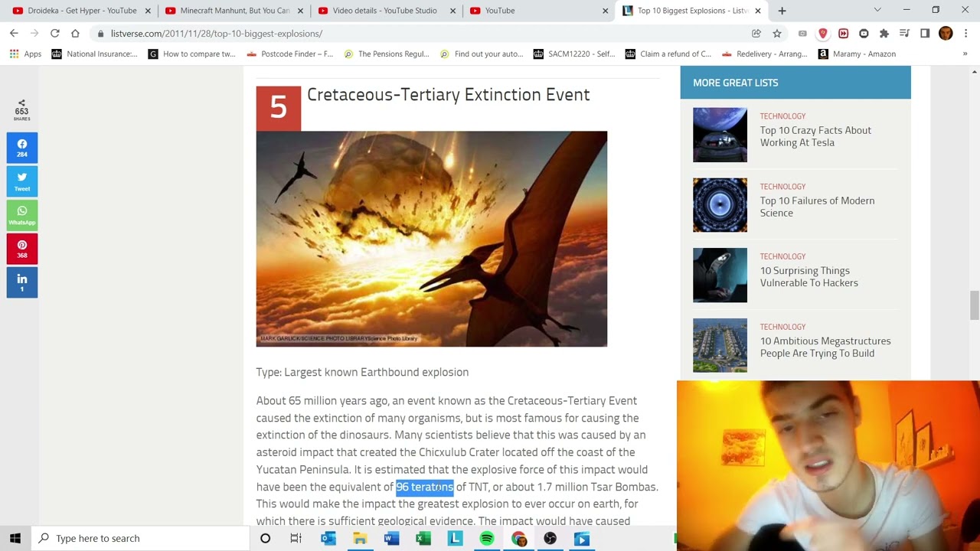Click the red shield extension icon
This screenshot has height=551, width=980.
[823, 34]
